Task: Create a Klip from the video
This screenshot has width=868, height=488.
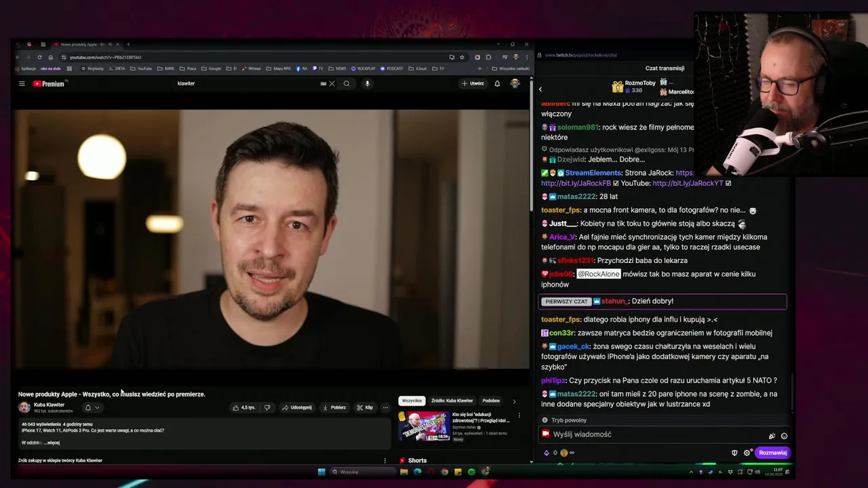Action: click(365, 407)
